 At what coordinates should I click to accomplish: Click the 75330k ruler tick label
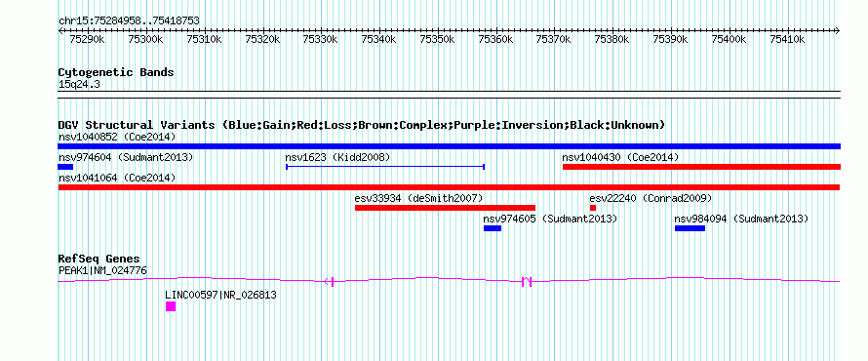pos(321,39)
